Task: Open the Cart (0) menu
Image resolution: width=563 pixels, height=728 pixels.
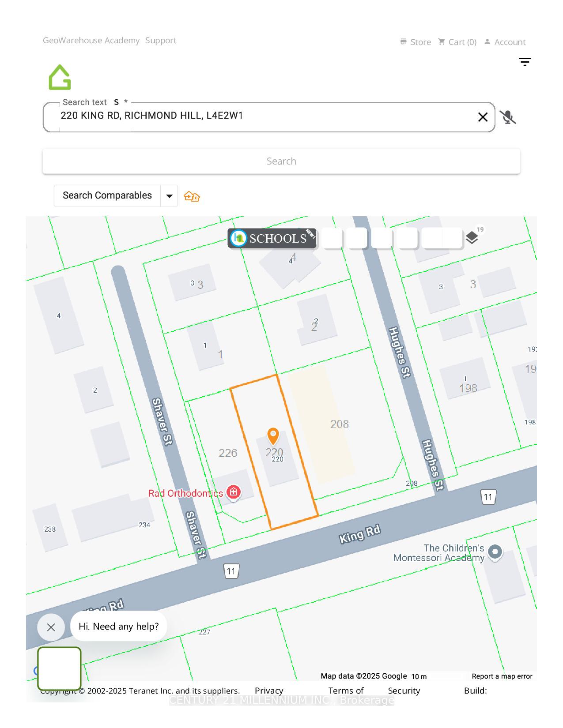Action: pos(457,42)
